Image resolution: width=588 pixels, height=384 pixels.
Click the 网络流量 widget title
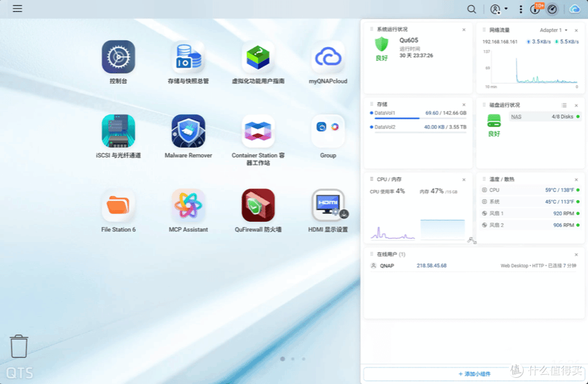click(x=499, y=30)
